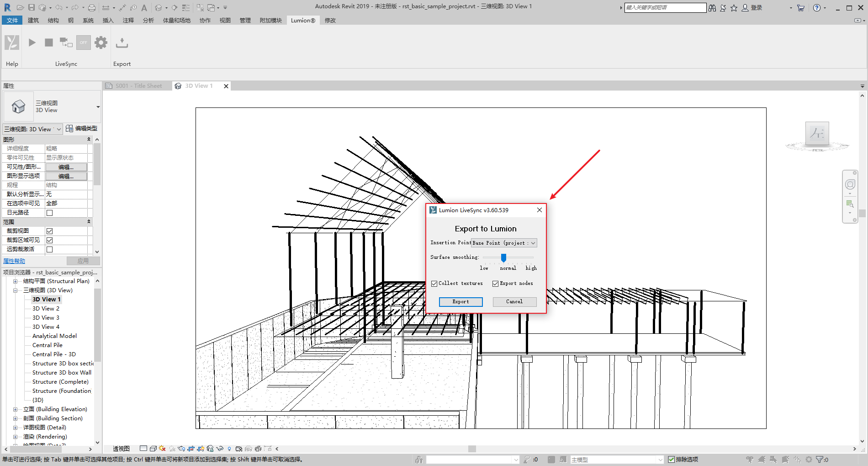Click the Export to Lumion ribbon icon
Screen dimensions: 868x466
(122, 43)
